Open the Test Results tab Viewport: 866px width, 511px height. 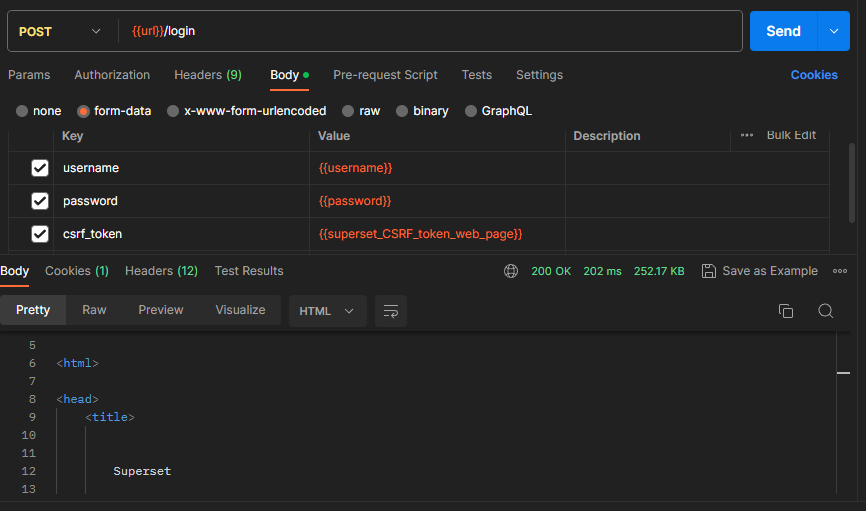tap(249, 271)
